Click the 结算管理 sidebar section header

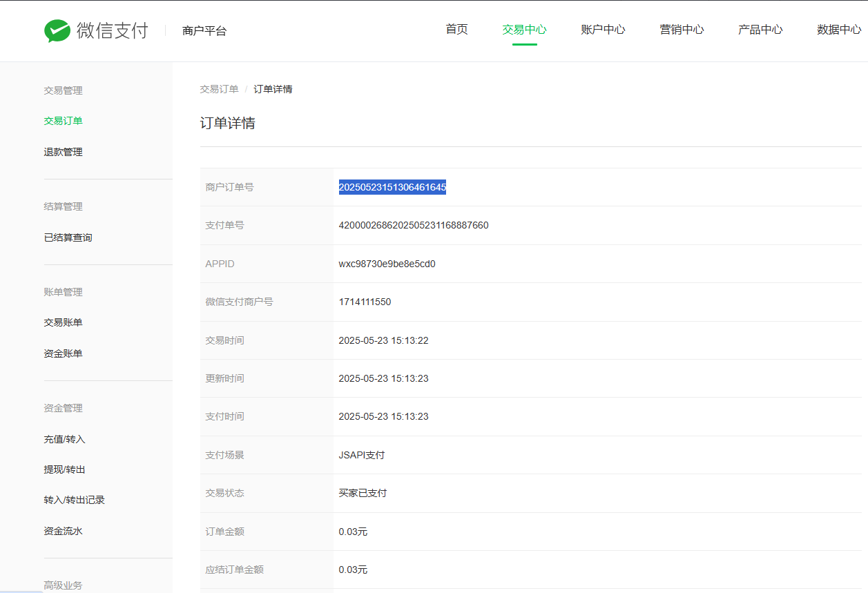coord(64,206)
